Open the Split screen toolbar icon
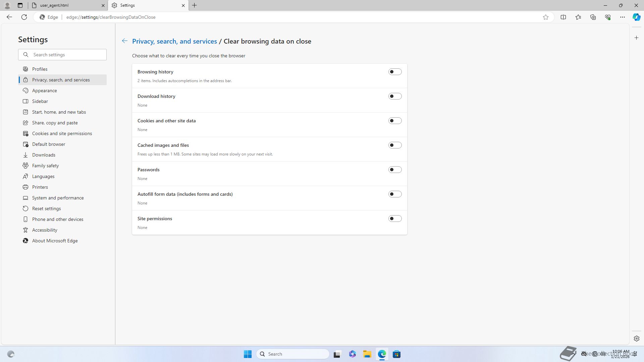The height and width of the screenshot is (362, 644). point(563,17)
